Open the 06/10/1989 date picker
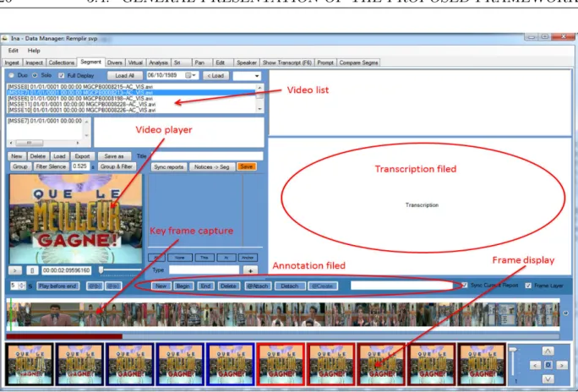578x392 pixels. [173, 75]
